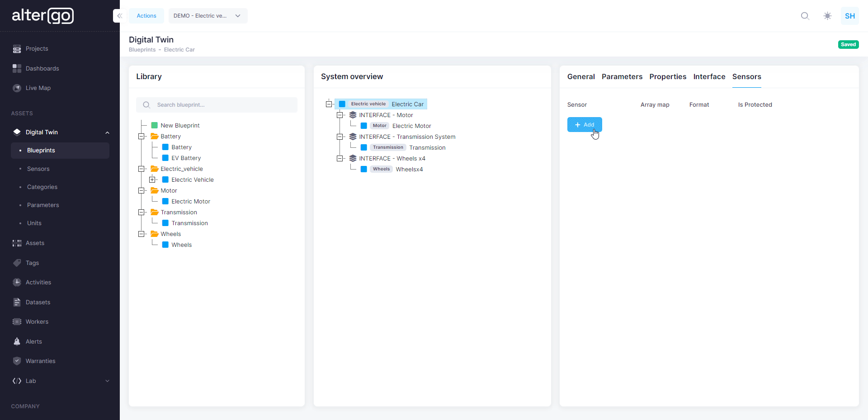Toggle the light/dark theme sun icon

[827, 16]
